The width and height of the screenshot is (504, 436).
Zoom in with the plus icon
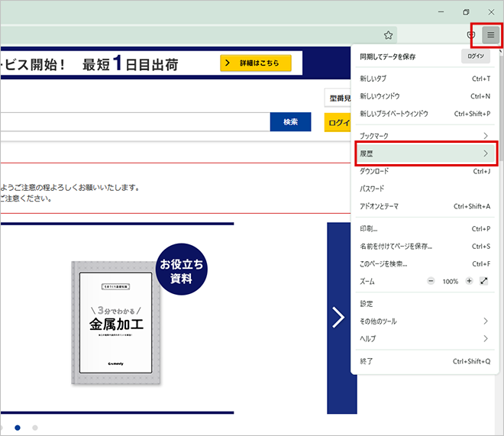pyautogui.click(x=469, y=281)
